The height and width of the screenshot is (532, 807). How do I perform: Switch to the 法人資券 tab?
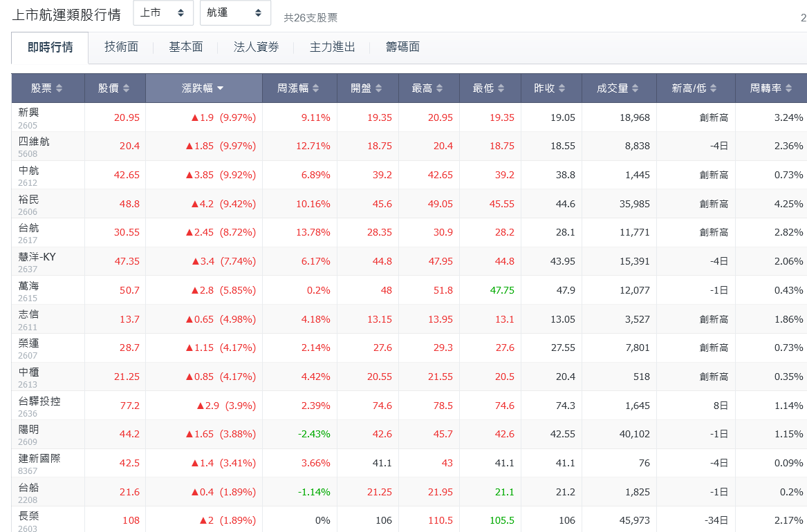(256, 47)
